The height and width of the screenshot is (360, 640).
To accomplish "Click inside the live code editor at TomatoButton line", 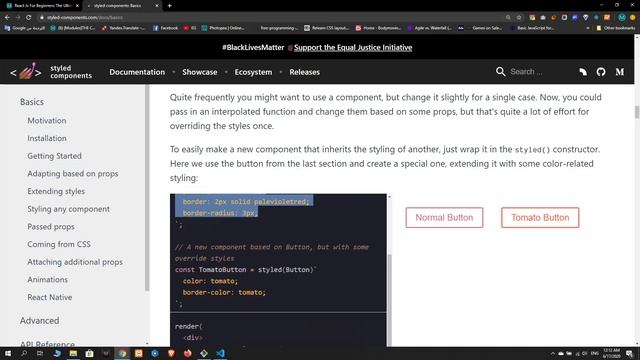I will click(x=245, y=270).
